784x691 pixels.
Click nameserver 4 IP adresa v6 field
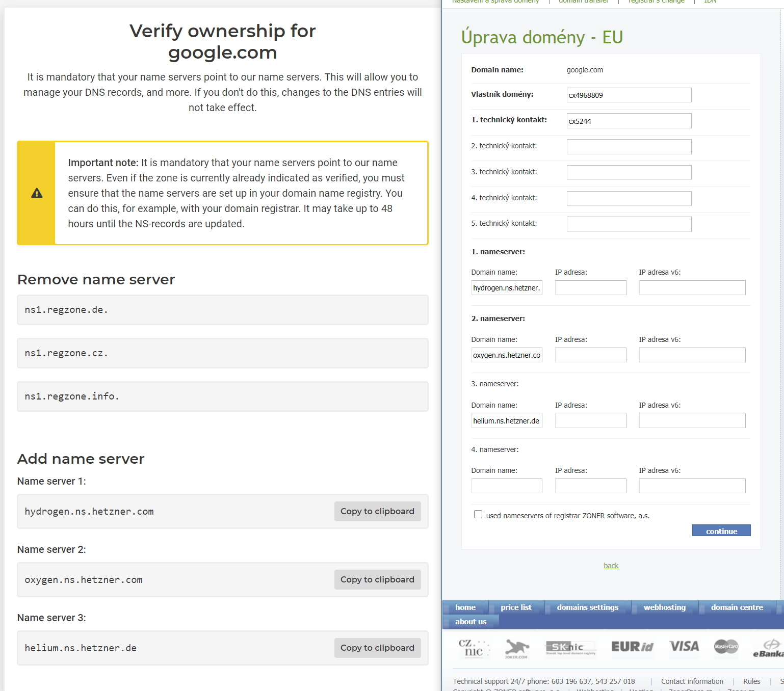pyautogui.click(x=692, y=486)
